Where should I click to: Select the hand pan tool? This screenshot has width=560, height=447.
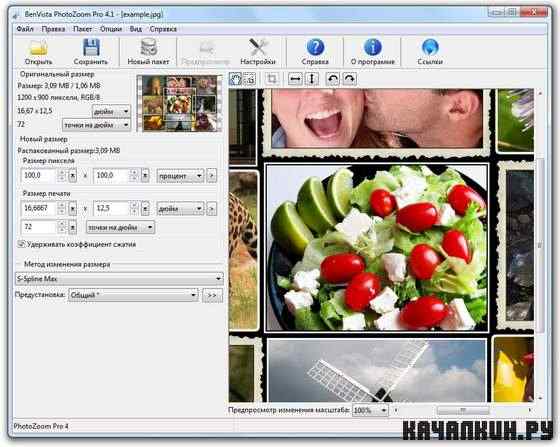click(x=235, y=79)
